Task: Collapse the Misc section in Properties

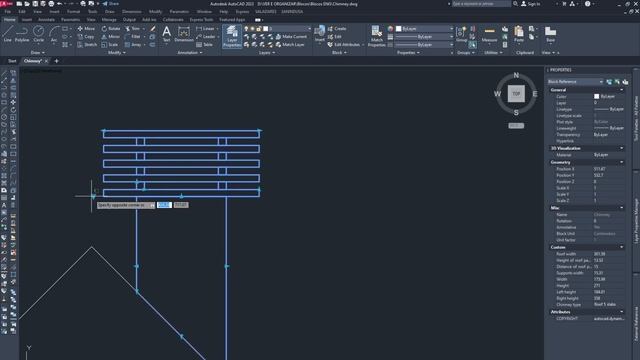Action: click(622, 208)
